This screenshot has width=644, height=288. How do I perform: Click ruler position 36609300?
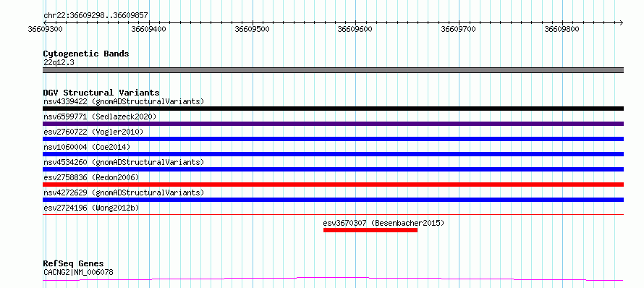click(x=44, y=29)
